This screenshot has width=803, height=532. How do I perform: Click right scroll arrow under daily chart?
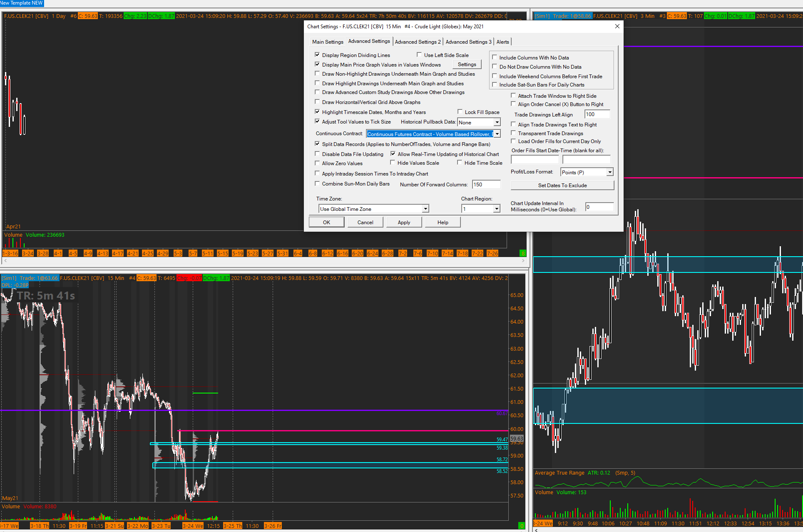[x=523, y=260]
